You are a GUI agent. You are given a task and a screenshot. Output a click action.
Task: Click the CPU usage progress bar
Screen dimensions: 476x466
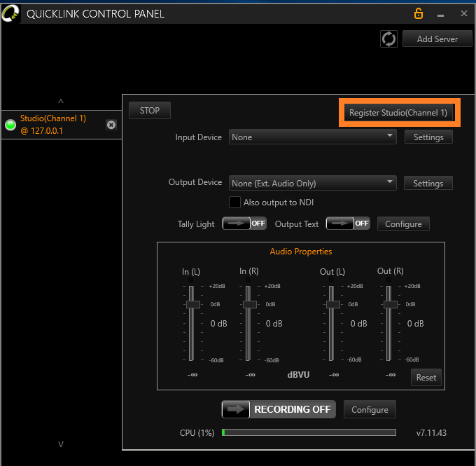tap(309, 432)
